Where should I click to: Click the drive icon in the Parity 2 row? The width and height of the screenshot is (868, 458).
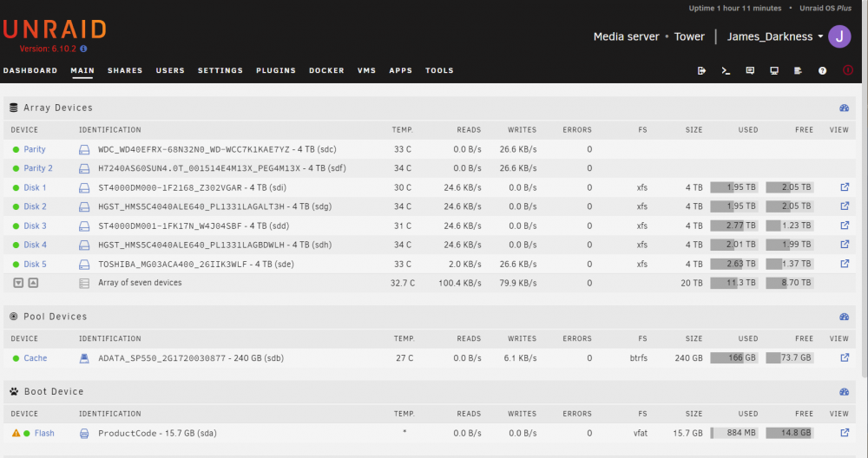point(84,168)
